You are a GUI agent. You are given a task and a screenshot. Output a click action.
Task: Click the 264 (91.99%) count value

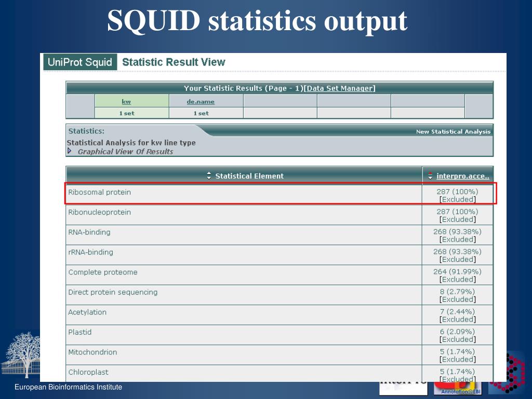(457, 272)
